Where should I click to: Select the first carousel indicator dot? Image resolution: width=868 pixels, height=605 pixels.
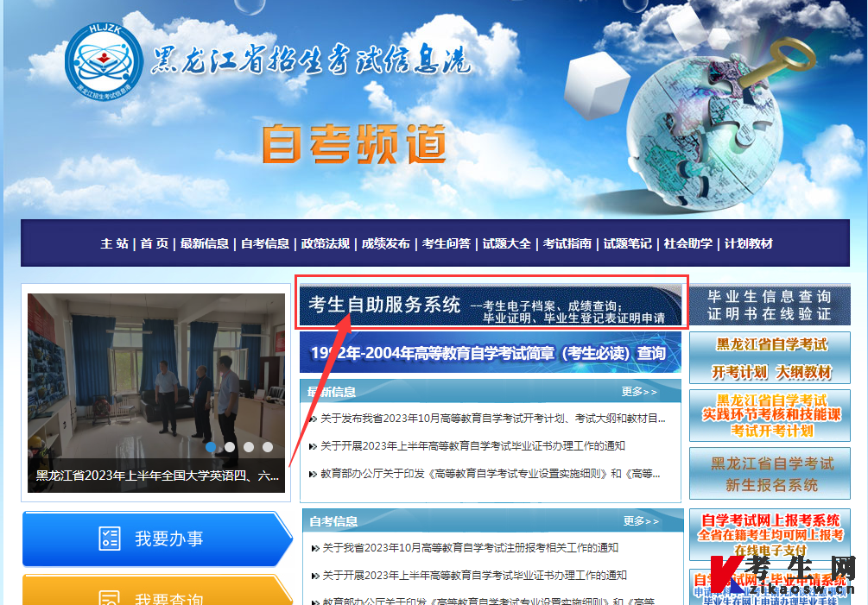(211, 447)
